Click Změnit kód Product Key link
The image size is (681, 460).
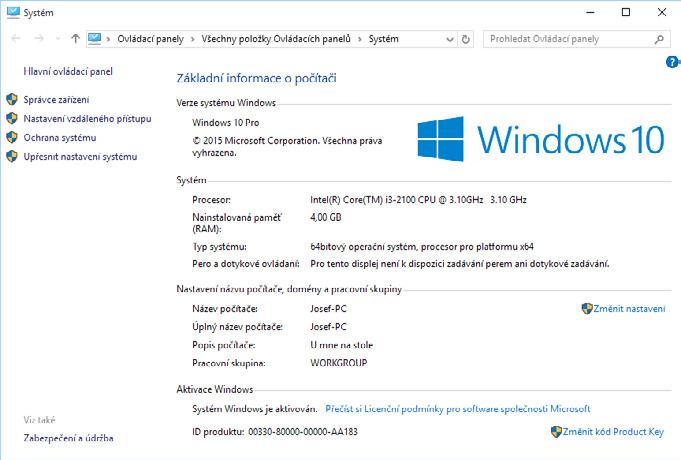coord(613,432)
